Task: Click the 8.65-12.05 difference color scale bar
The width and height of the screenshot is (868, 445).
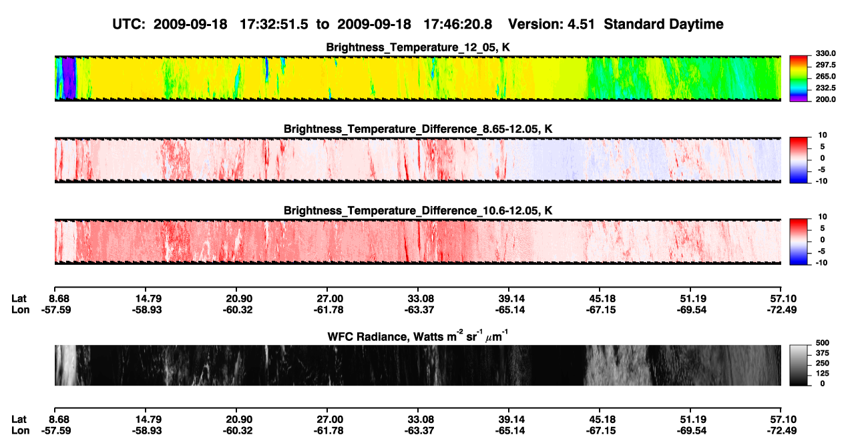Action: 799,159
